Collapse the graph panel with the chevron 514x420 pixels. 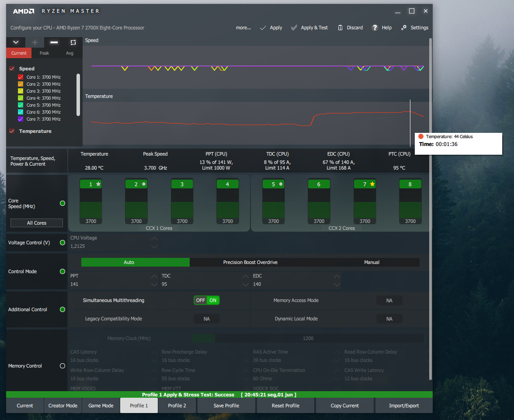16,42
